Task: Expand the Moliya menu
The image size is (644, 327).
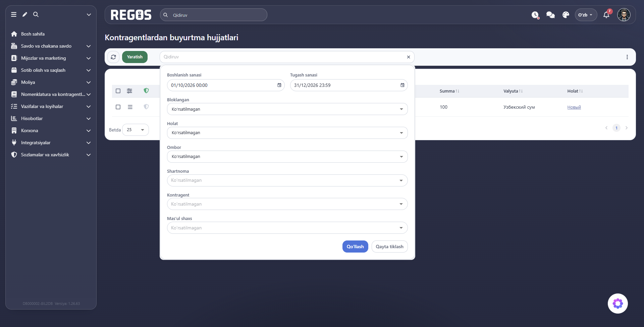Action: pyautogui.click(x=51, y=82)
